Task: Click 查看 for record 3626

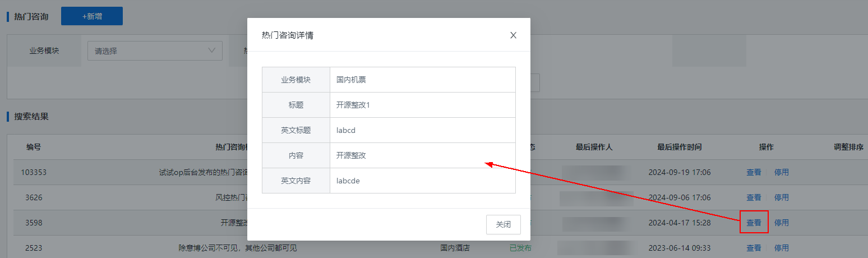Action: point(754,197)
